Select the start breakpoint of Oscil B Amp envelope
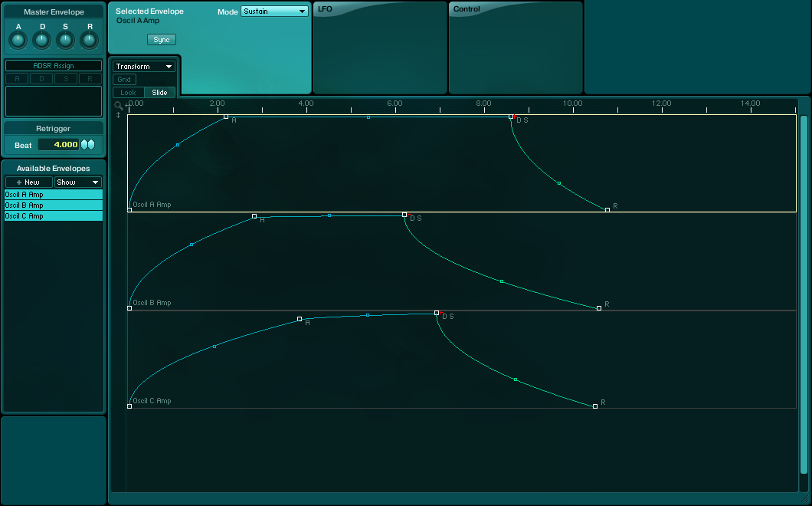This screenshot has width=812, height=506. click(129, 308)
